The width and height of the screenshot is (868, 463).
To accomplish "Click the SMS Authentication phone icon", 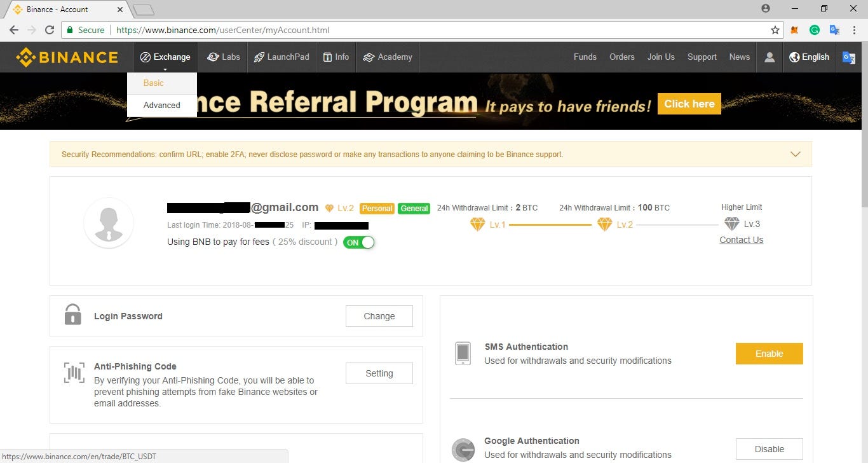I will [x=463, y=353].
